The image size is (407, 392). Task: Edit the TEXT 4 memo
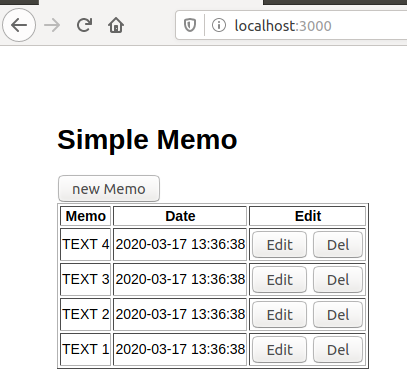click(x=279, y=245)
